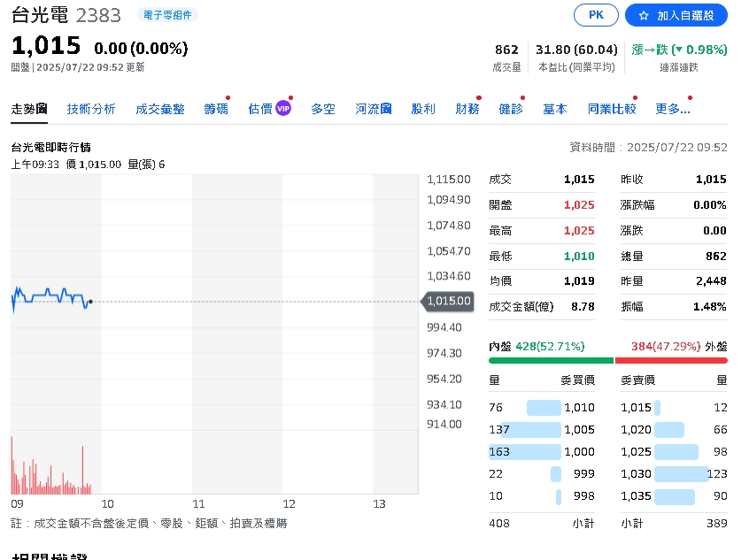Viewport: 749px width, 560px height.
Task: Open the 健診 tab
Action: [x=511, y=108]
